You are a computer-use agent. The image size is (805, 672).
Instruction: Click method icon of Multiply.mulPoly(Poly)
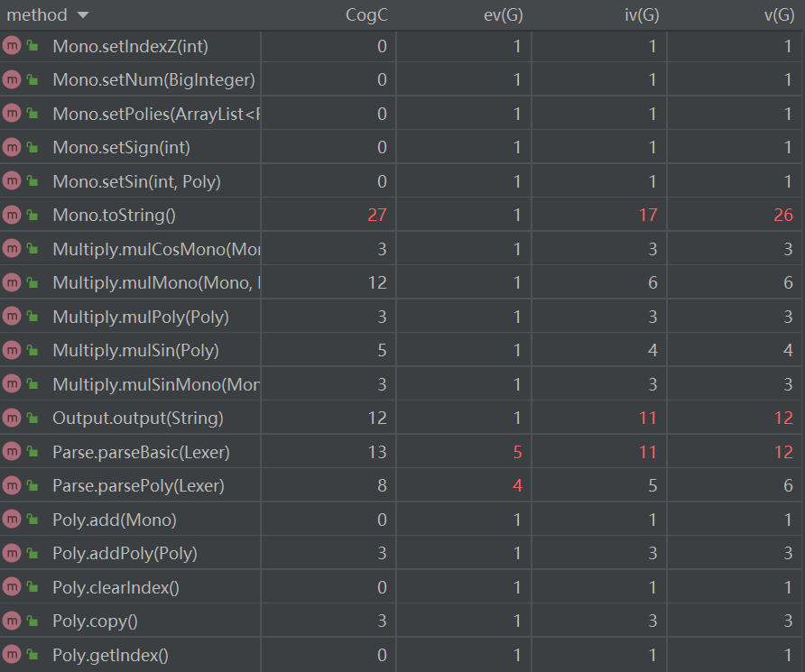pos(12,317)
